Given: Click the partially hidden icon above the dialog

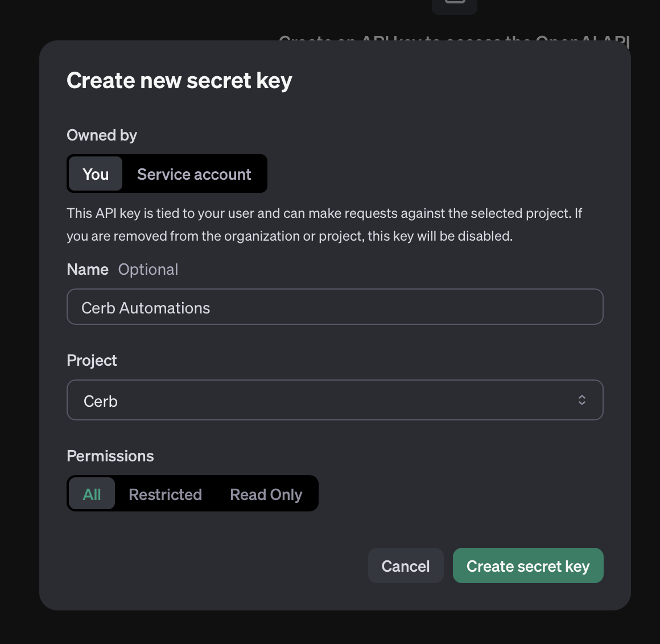Looking at the screenshot, I should click(x=455, y=6).
